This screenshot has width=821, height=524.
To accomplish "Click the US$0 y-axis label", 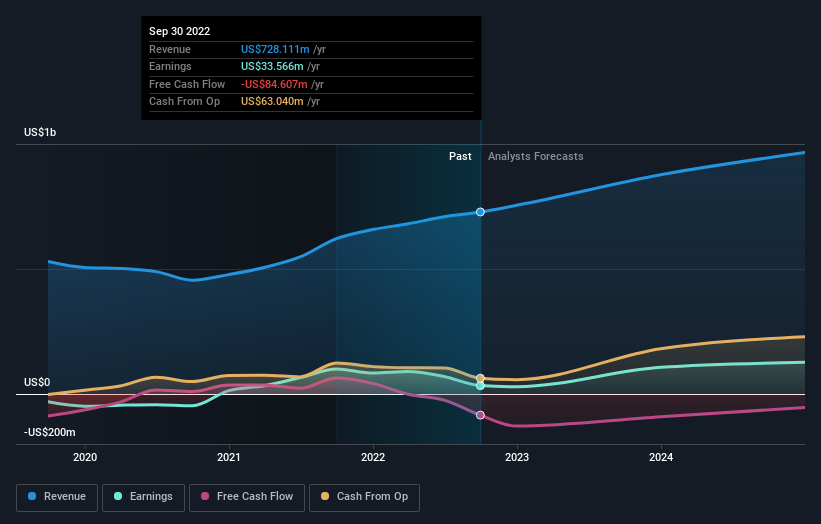I will (x=37, y=382).
